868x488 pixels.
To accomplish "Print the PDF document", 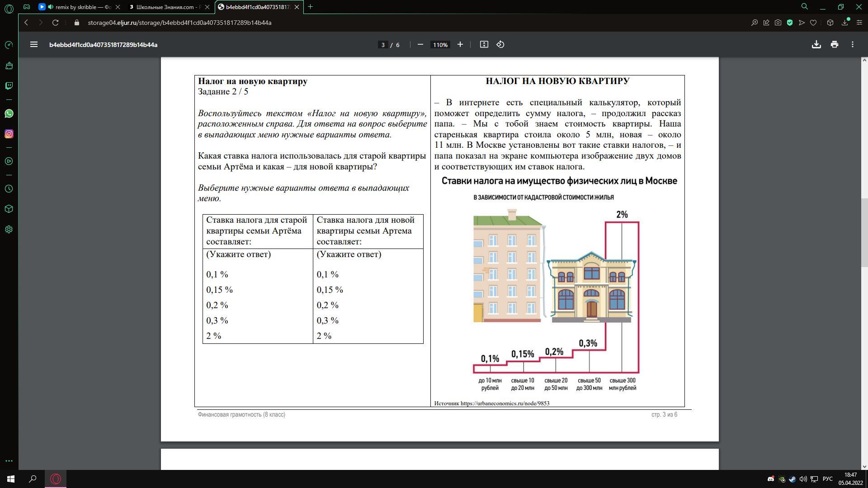I will (835, 44).
